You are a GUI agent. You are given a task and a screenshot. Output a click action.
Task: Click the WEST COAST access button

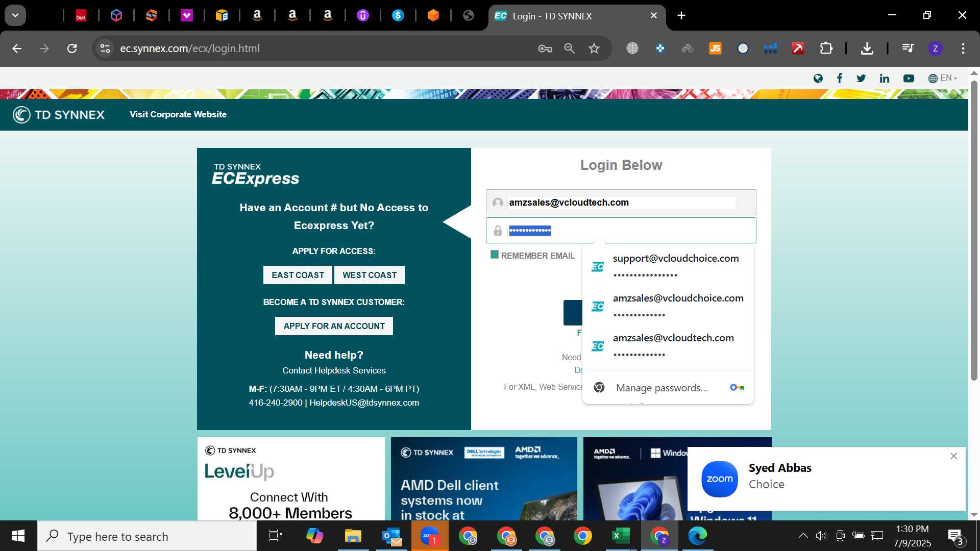click(x=370, y=275)
